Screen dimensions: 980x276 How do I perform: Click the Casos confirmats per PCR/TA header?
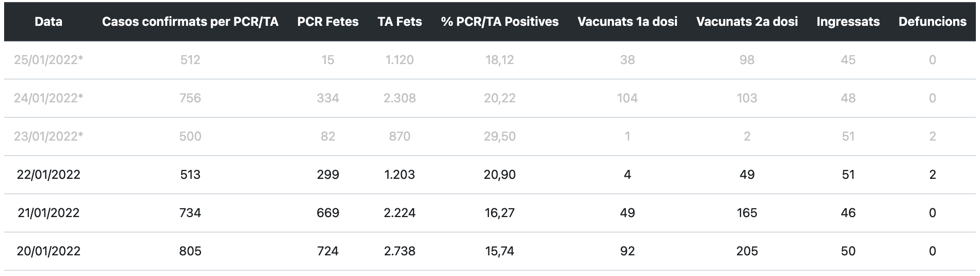click(x=190, y=22)
